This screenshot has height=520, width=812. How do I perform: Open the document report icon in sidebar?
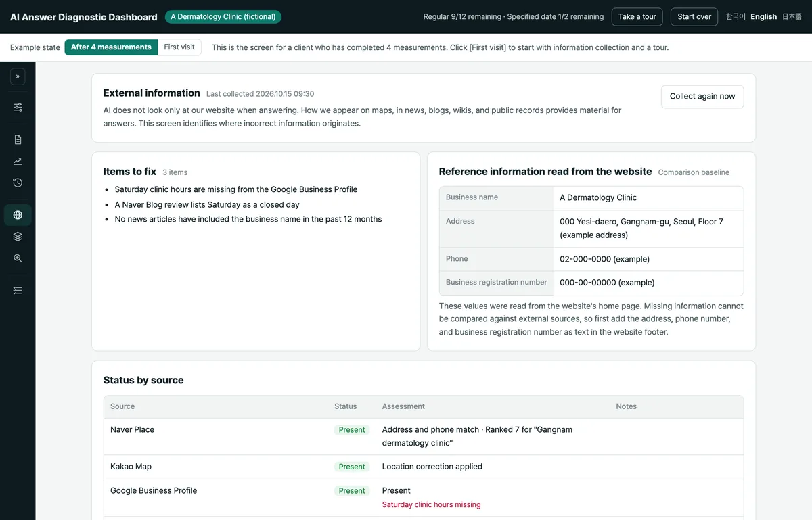coord(18,139)
